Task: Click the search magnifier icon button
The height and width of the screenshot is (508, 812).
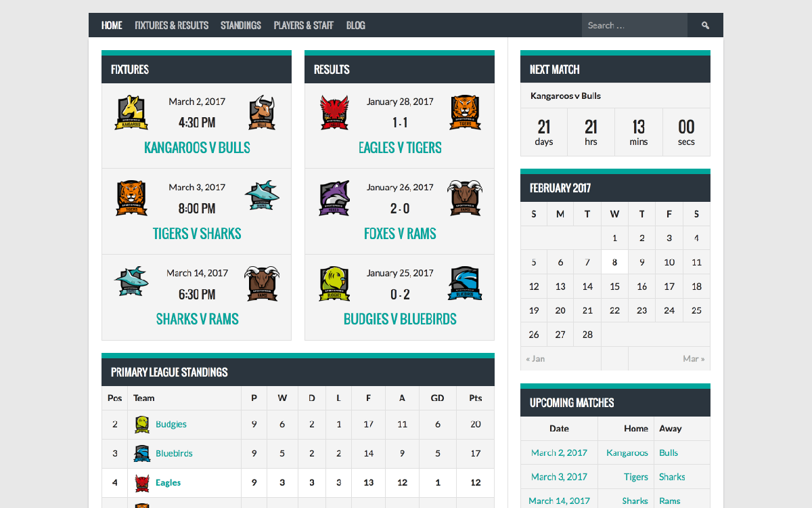Action: [705, 26]
